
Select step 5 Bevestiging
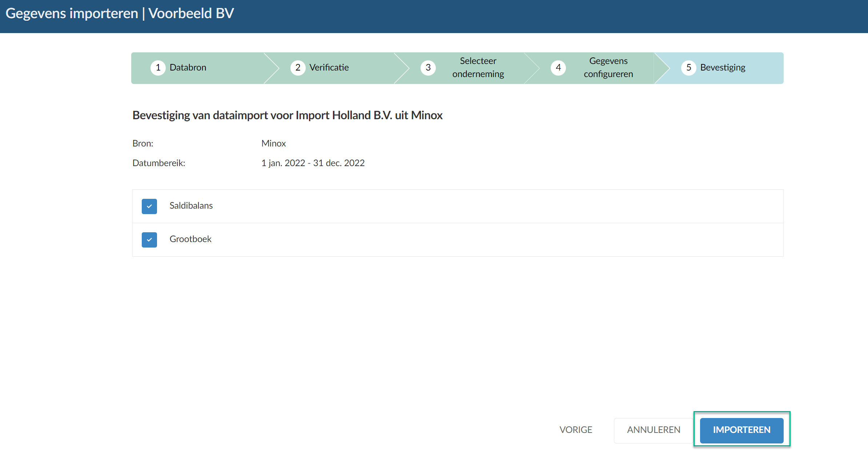click(720, 68)
